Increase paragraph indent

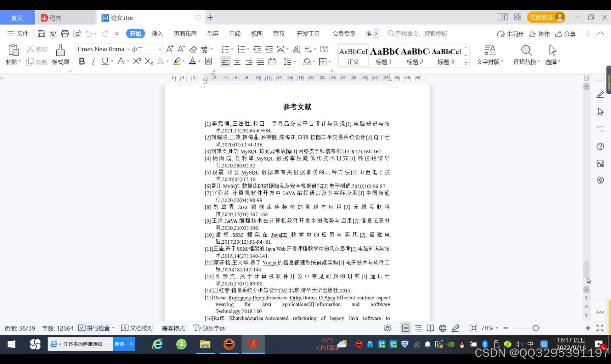269,49
